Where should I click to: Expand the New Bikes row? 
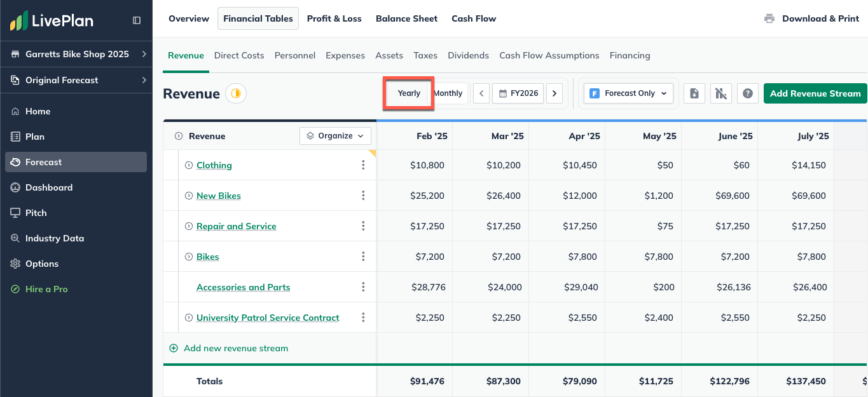coord(189,196)
